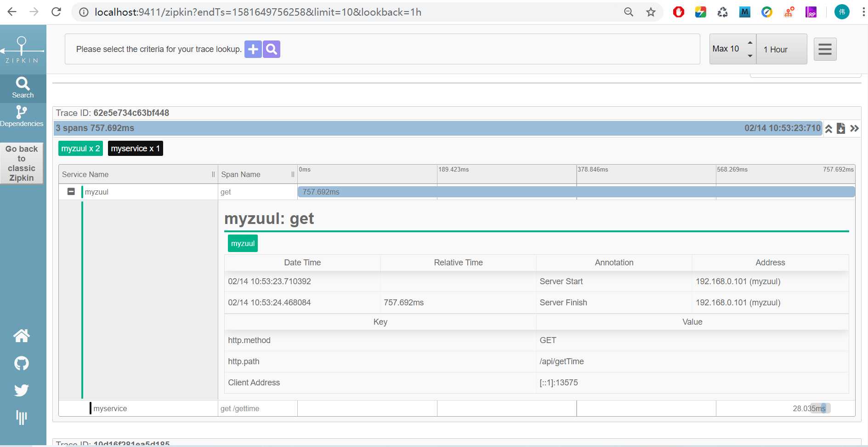This screenshot has width=868, height=447.
Task: Open the GitHub link icon
Action: [x=22, y=363]
